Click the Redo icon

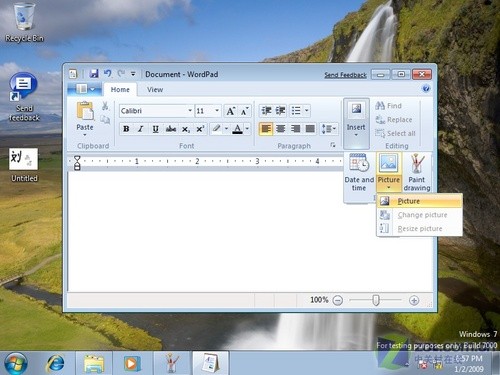[x=121, y=74]
